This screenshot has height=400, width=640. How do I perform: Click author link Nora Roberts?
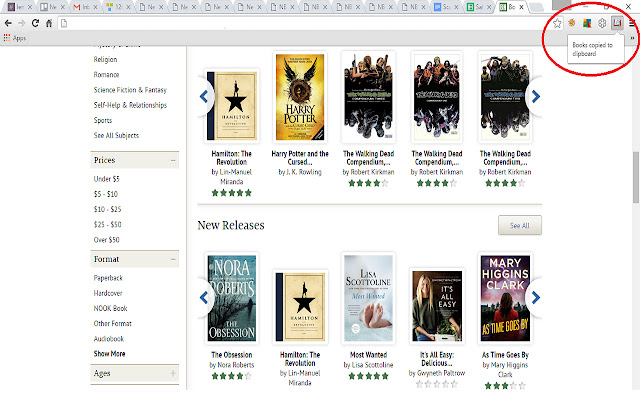[x=236, y=365]
